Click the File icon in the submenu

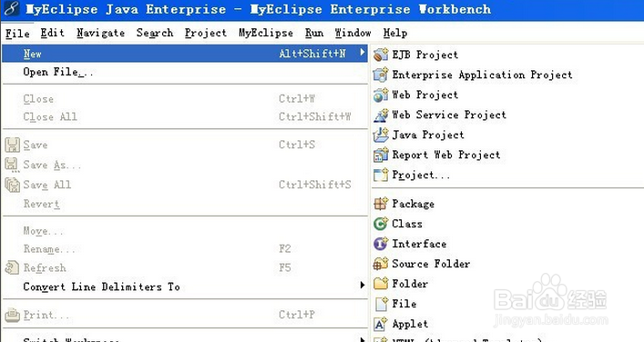point(381,304)
